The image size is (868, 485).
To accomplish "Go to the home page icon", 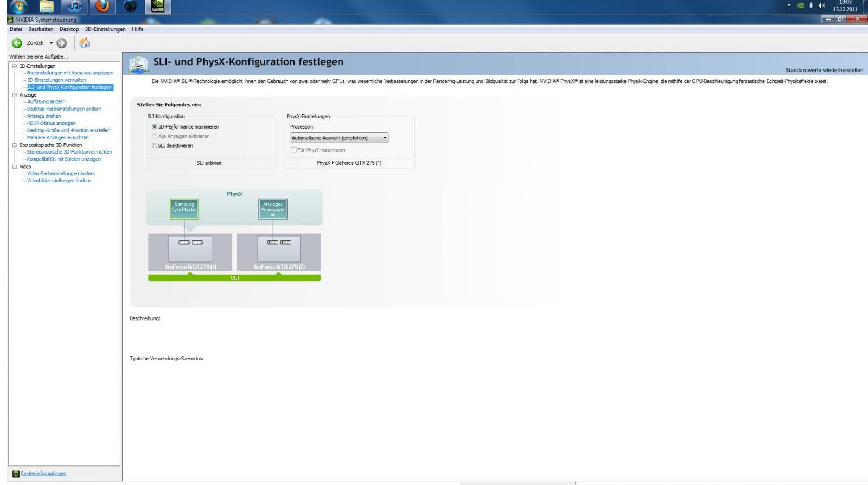I will [x=85, y=43].
